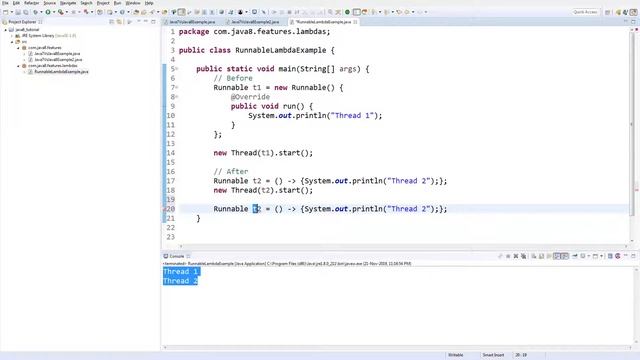Minimize the Project Explorer view

click(146, 21)
